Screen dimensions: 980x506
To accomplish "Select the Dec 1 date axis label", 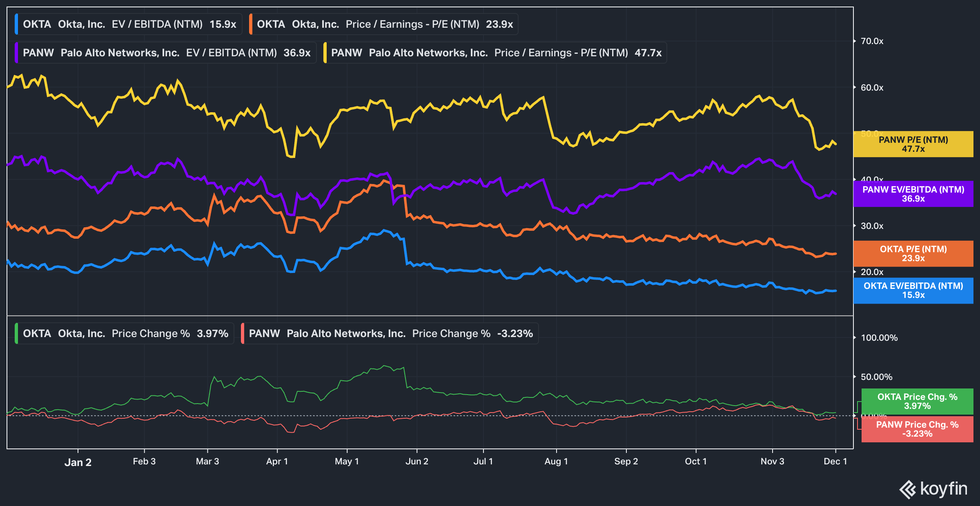I will click(836, 462).
